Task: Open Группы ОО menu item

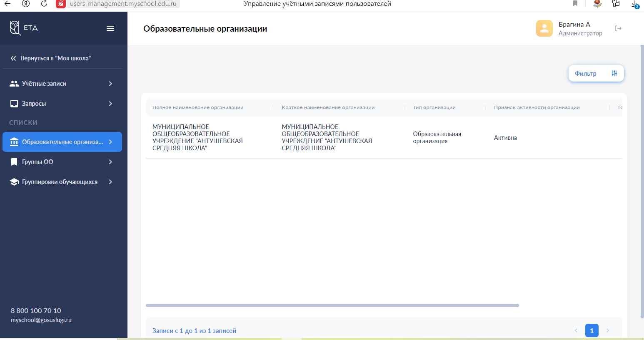Action: click(x=62, y=162)
